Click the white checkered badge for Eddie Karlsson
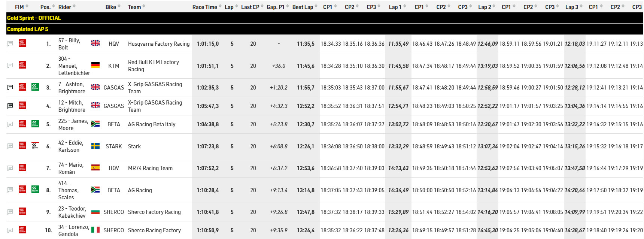This screenshot has width=644, height=239. point(35,146)
